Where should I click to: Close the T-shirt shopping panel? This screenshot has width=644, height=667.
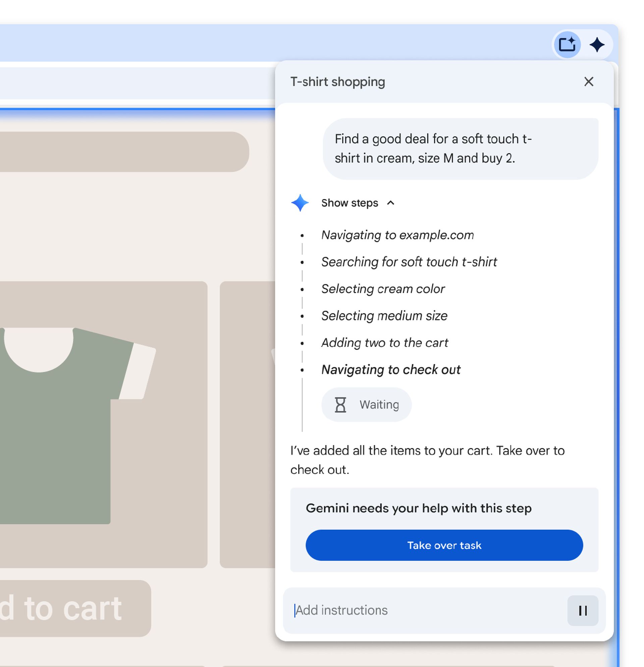589,82
